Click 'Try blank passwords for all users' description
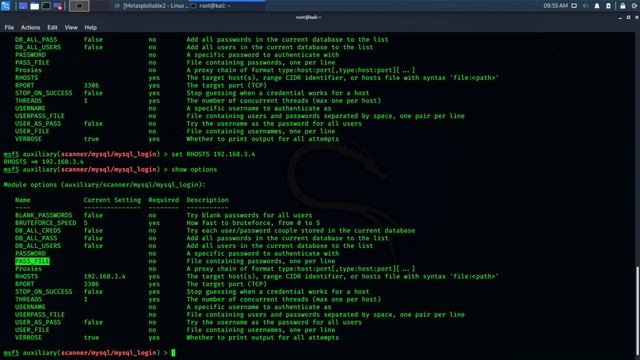Viewport: 640px width, 360px height. click(249, 215)
